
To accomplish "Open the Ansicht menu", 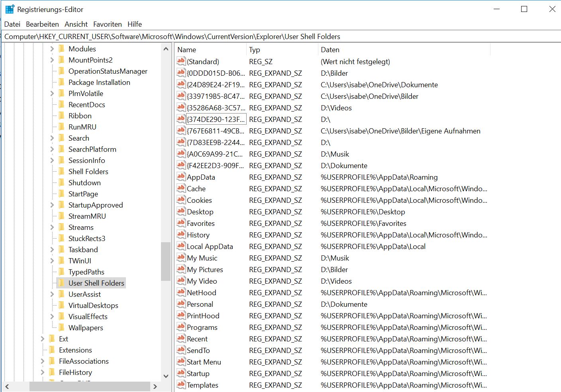I will tap(76, 24).
